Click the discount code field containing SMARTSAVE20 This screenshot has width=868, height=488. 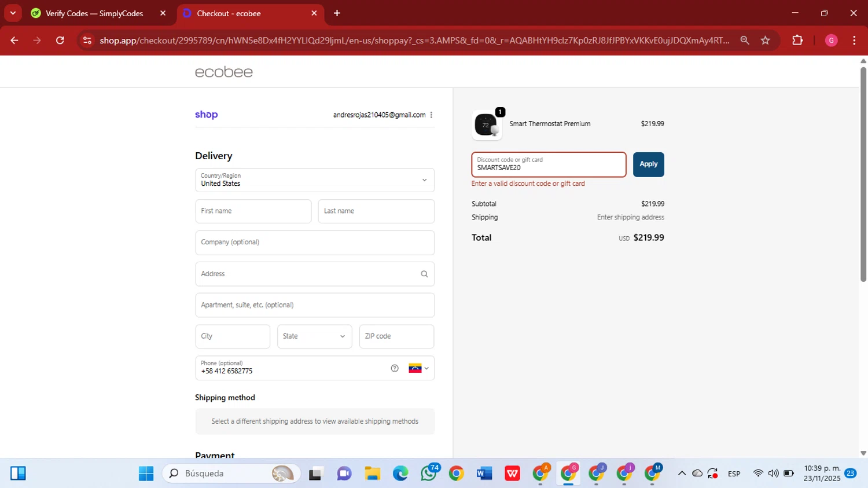click(x=549, y=164)
